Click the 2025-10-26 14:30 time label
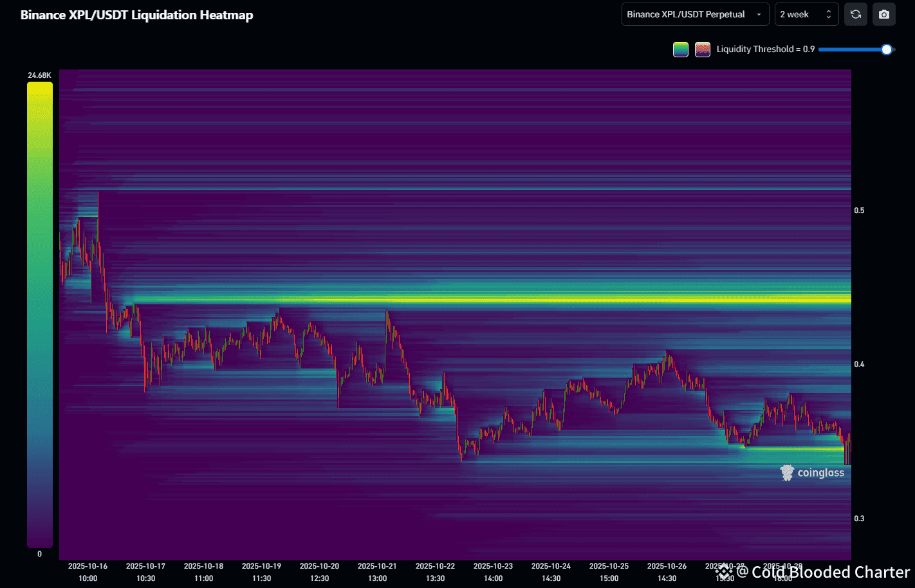Screen dimensions: 915x588 [x=667, y=572]
